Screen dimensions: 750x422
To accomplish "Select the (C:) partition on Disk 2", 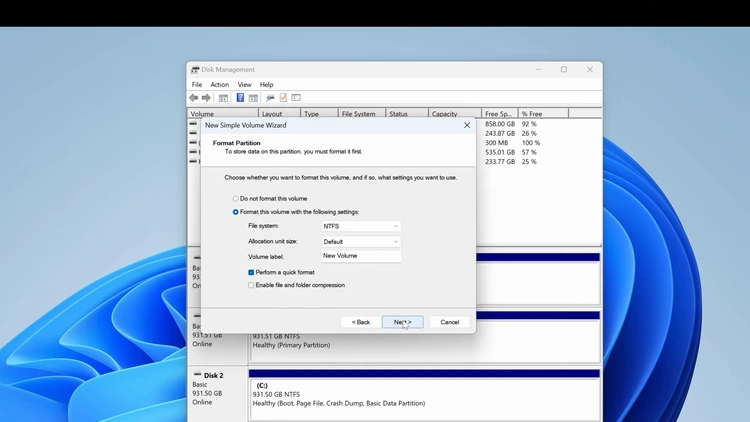I will click(424, 395).
